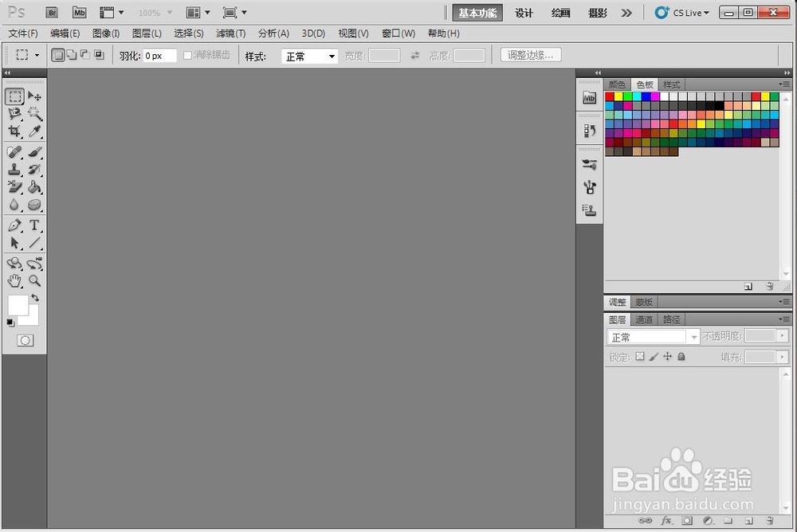
Task: Enable the 消除锯齿 anti-alias checkbox
Action: tap(187, 55)
